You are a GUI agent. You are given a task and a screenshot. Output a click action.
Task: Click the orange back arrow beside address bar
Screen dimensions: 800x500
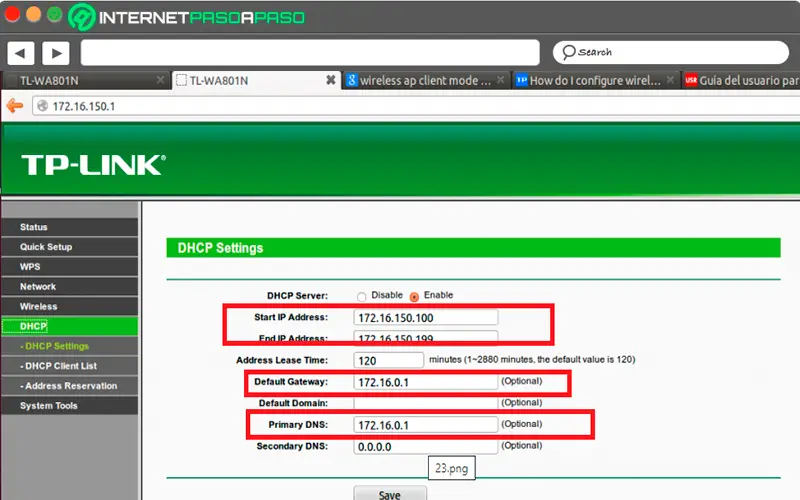15,106
